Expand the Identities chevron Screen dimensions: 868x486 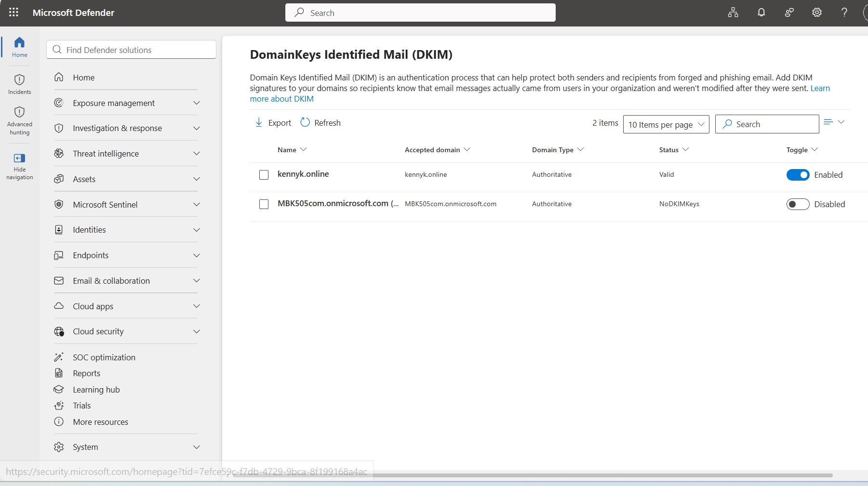[196, 230]
